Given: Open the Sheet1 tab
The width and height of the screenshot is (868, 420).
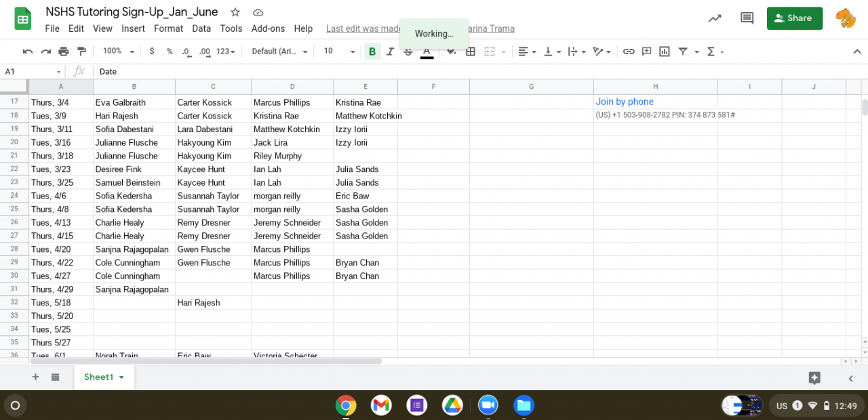Looking at the screenshot, I should click(x=104, y=377).
